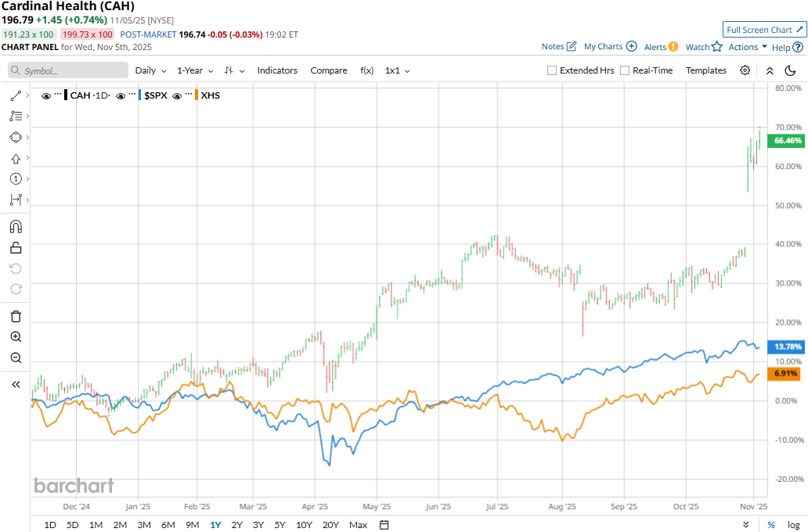Switch to dark mode with moon icon

(x=790, y=70)
